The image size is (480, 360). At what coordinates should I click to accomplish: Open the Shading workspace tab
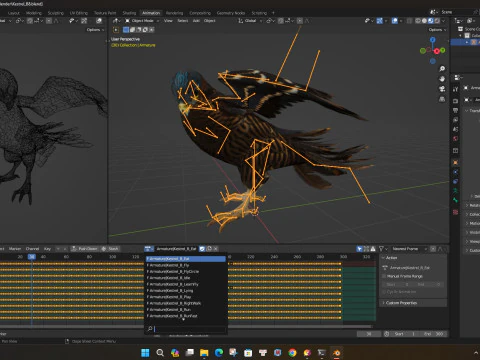(129, 13)
